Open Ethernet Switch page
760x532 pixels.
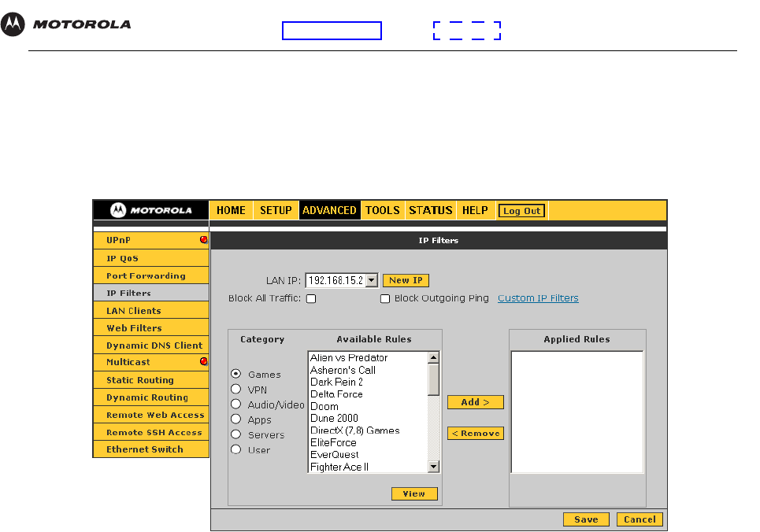tap(150, 449)
